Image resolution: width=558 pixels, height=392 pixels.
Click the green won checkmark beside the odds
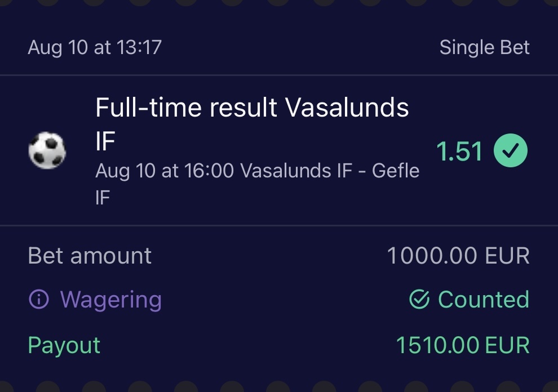click(x=511, y=152)
